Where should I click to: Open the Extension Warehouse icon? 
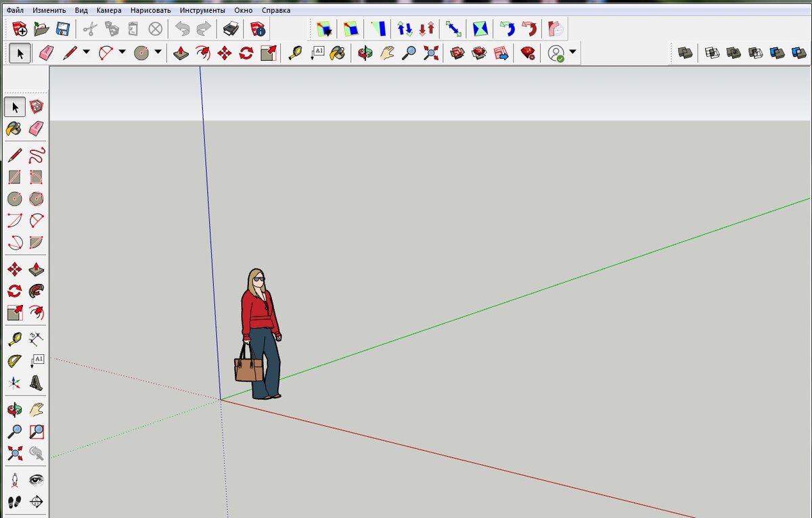point(479,53)
